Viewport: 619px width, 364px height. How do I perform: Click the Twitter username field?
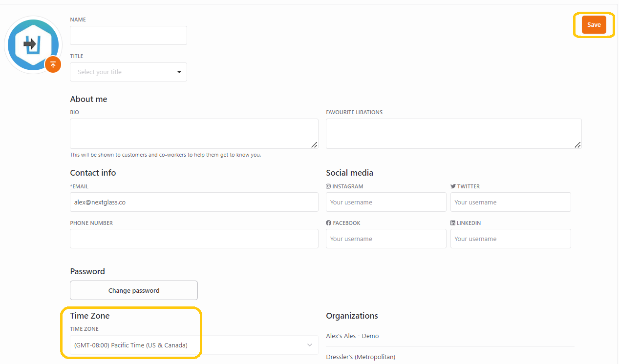(x=511, y=202)
